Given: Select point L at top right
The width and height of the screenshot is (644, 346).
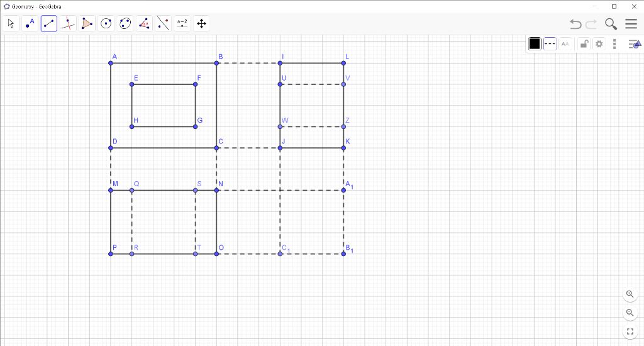Looking at the screenshot, I should click(343, 63).
